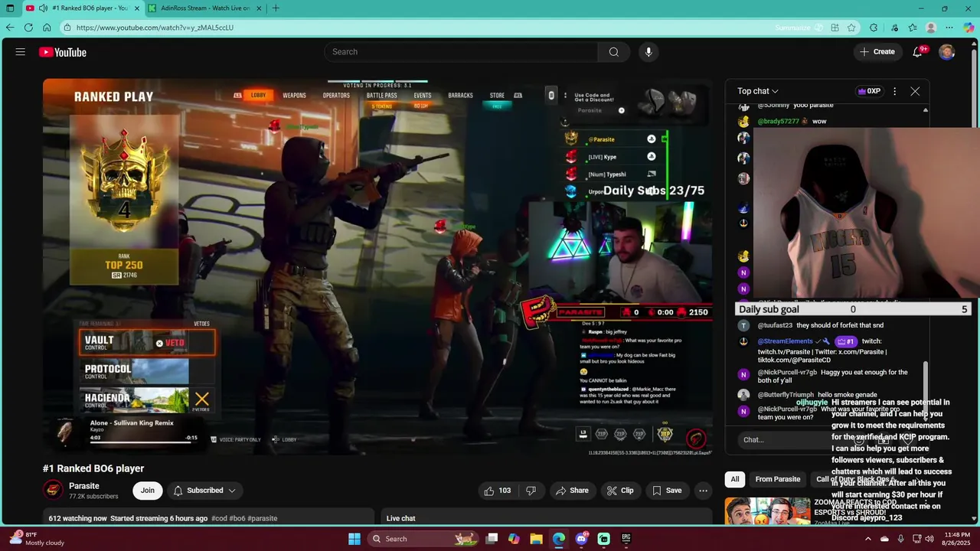Select the From Parasite filter chip
The height and width of the screenshot is (551, 980).
pos(777,479)
